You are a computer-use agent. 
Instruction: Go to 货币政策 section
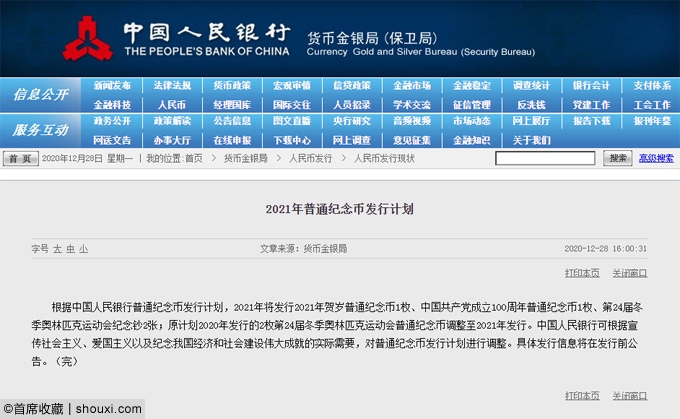coord(232,85)
